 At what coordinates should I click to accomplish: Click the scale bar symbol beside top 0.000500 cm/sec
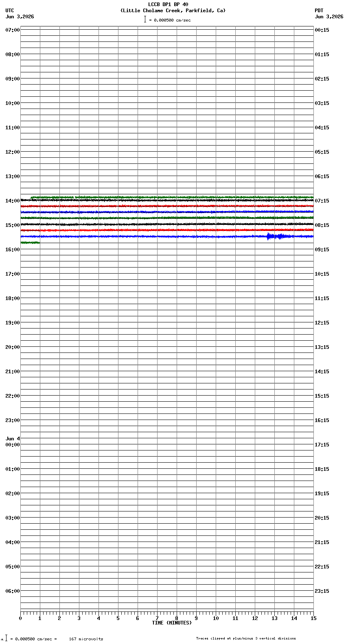coord(145,19)
